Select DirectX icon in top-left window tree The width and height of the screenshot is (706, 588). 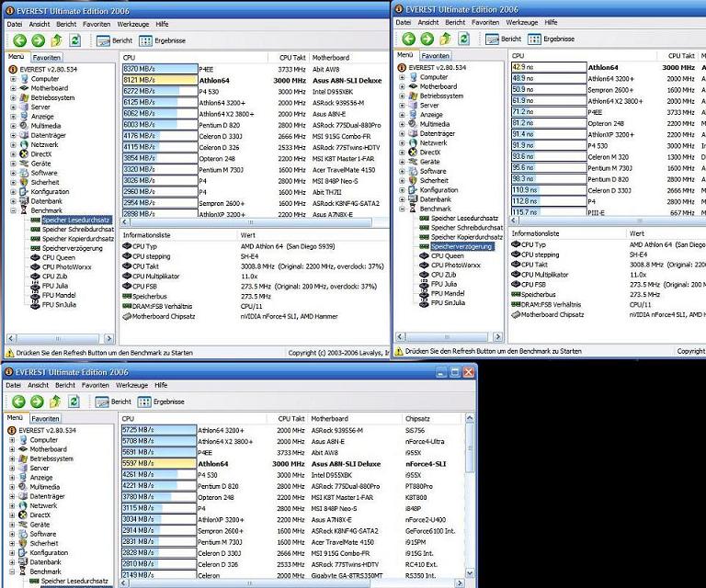point(24,153)
